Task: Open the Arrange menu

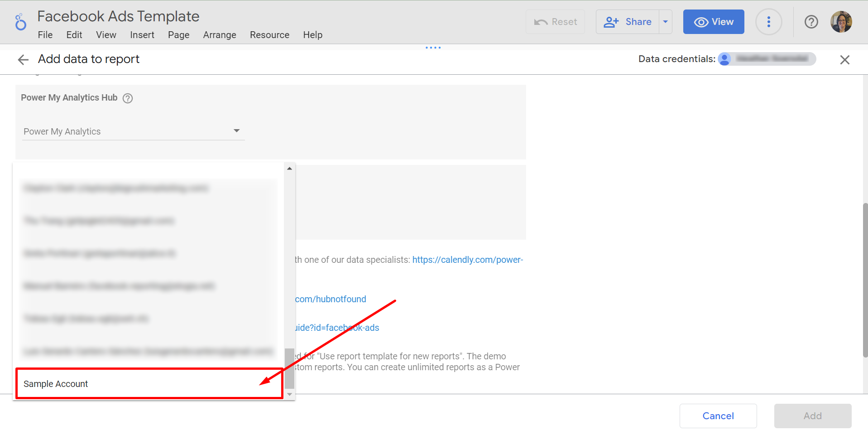Action: tap(220, 35)
